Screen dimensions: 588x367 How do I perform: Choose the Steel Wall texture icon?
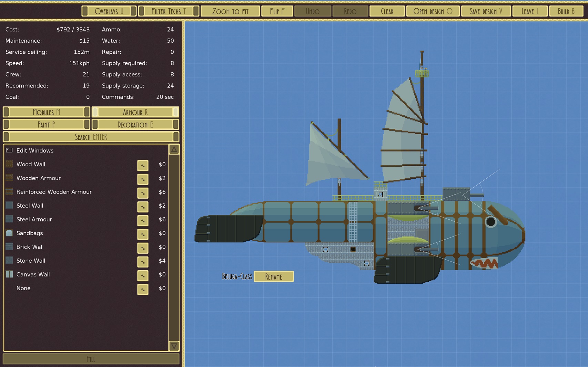[x=9, y=206]
